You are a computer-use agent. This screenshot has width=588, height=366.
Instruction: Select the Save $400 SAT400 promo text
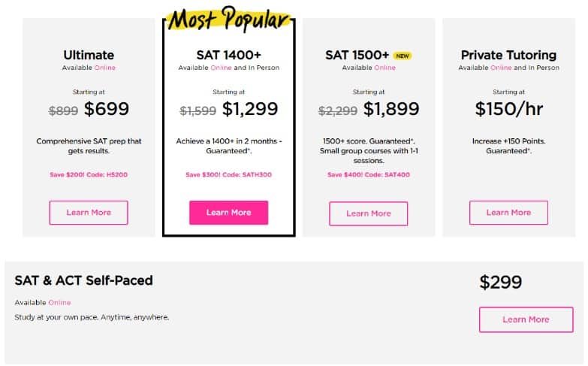pos(368,175)
